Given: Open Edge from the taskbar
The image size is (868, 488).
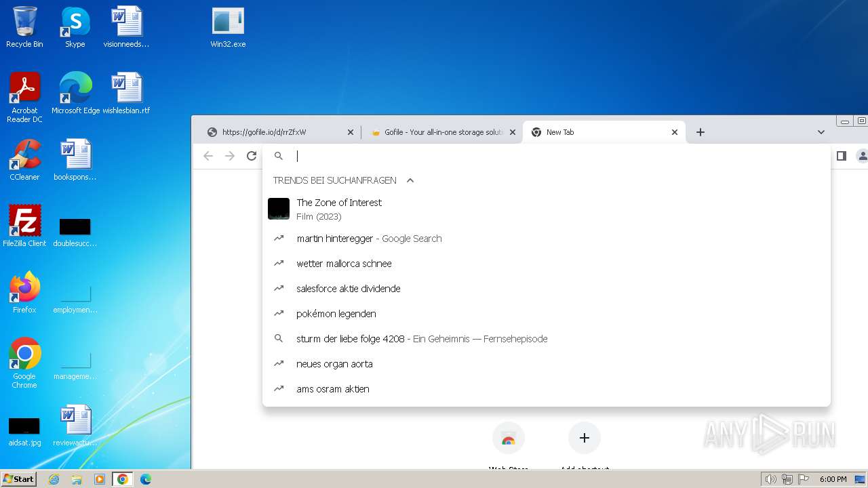Looking at the screenshot, I should tap(145, 479).
